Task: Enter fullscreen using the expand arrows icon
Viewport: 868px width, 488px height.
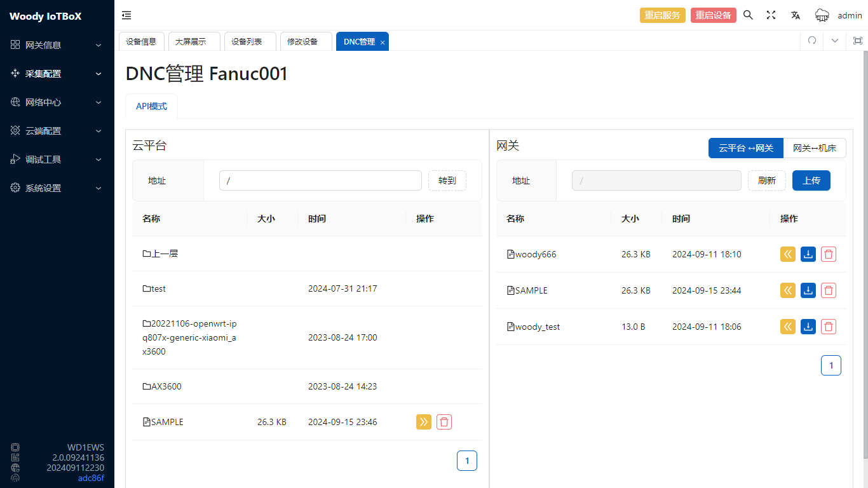Action: coord(771,15)
